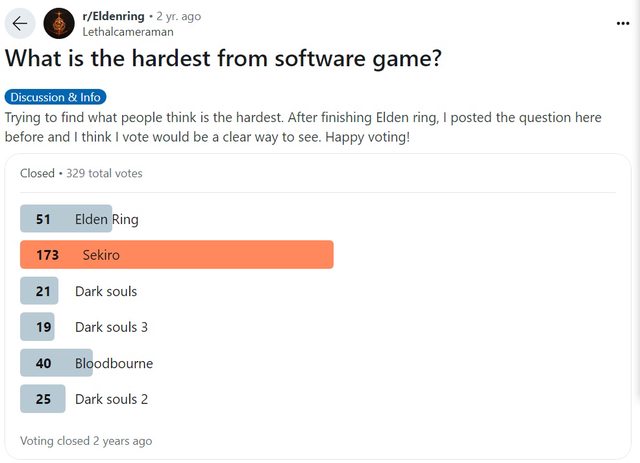
Task: Click the post description paragraph
Action: [x=303, y=127]
